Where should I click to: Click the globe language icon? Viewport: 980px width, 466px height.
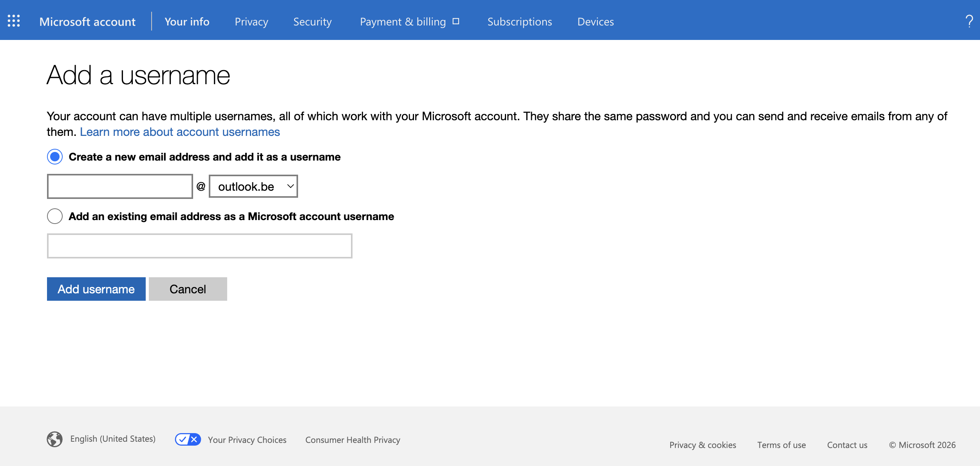[x=55, y=439]
